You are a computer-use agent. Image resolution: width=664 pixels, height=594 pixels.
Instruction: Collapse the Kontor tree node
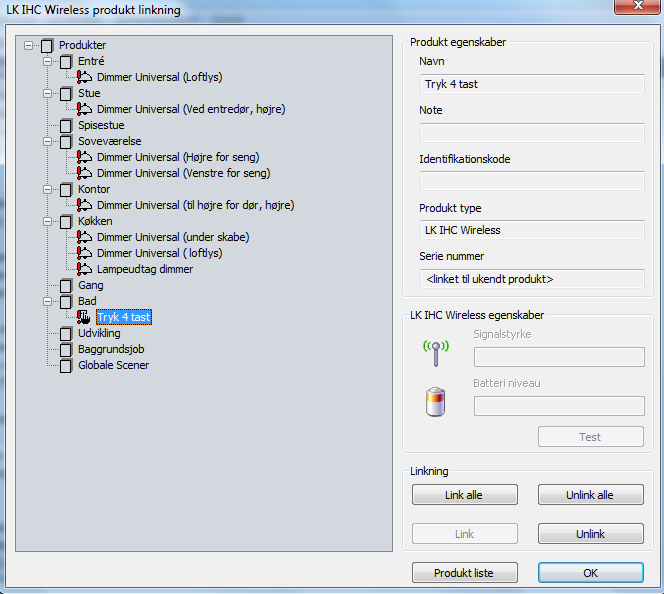tap(47, 189)
